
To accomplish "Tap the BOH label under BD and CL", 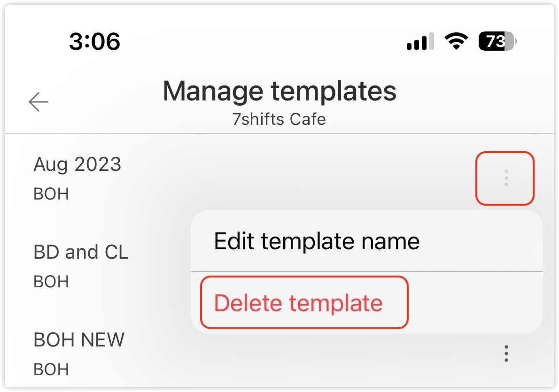I will 51,282.
